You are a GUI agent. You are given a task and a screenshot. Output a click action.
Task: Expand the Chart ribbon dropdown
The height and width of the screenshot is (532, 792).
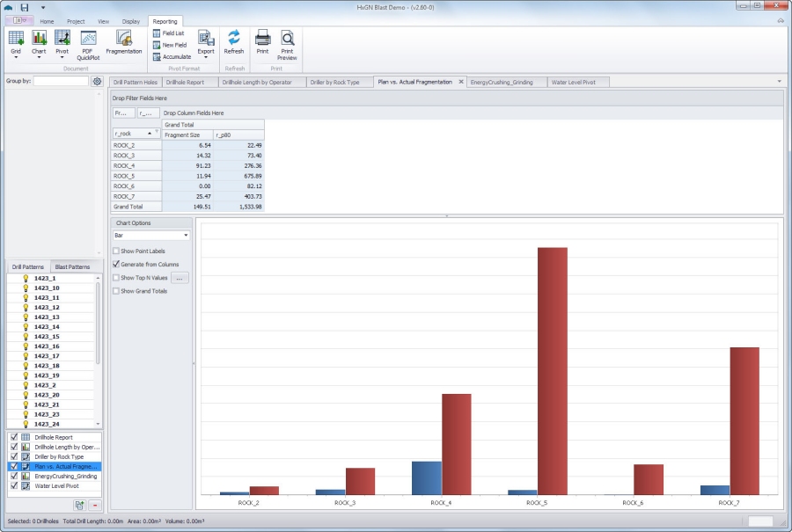coord(39,58)
